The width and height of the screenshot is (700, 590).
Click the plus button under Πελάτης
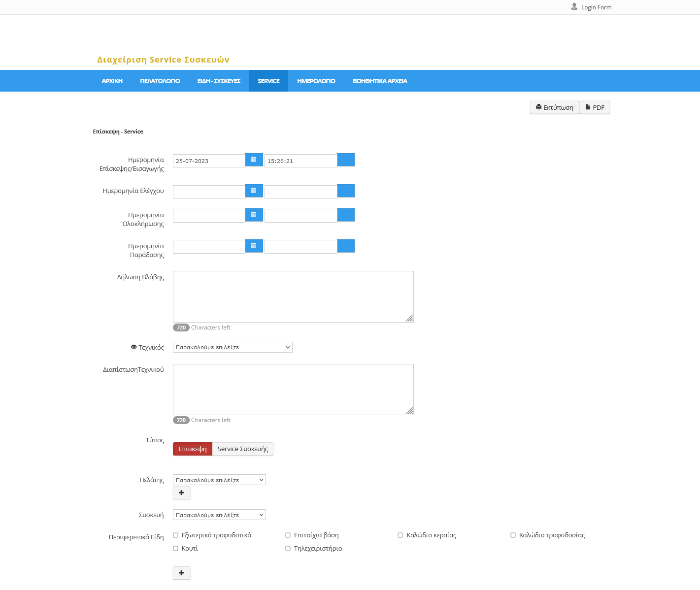coord(181,493)
